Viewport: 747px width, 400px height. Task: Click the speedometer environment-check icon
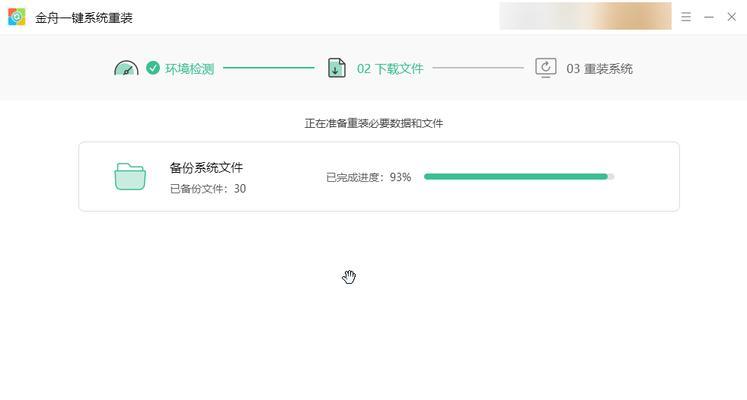coord(126,68)
